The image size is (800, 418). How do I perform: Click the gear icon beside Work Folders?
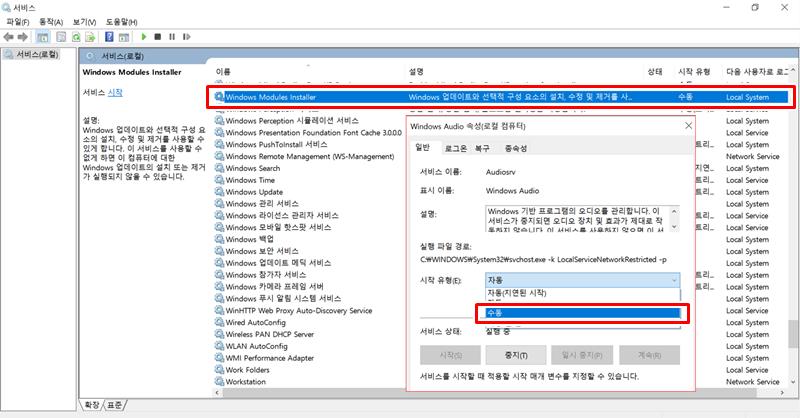coord(219,370)
